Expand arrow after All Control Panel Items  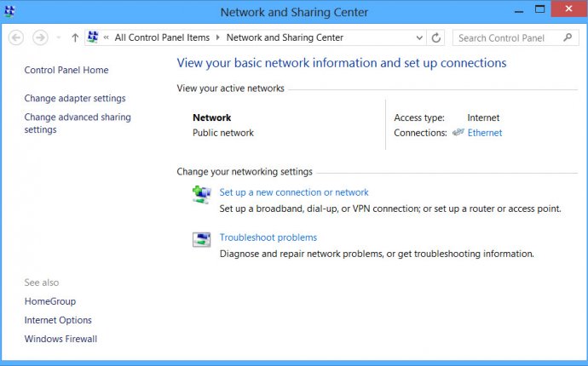[218, 37]
